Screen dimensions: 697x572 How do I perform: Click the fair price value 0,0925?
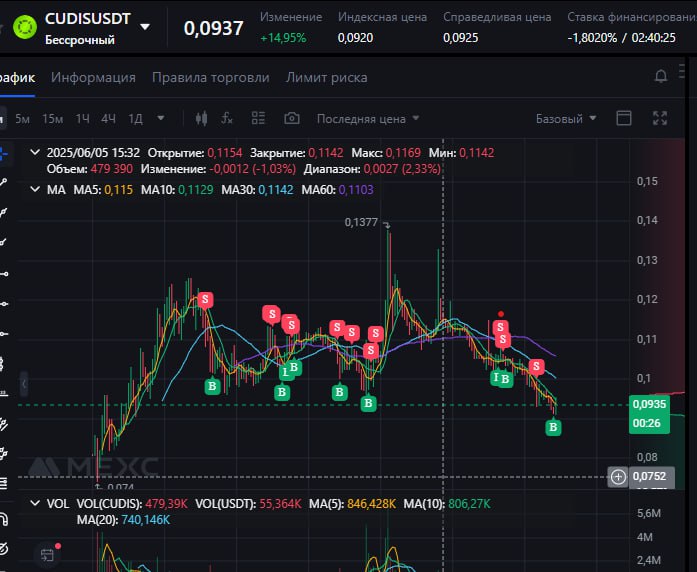(x=461, y=38)
